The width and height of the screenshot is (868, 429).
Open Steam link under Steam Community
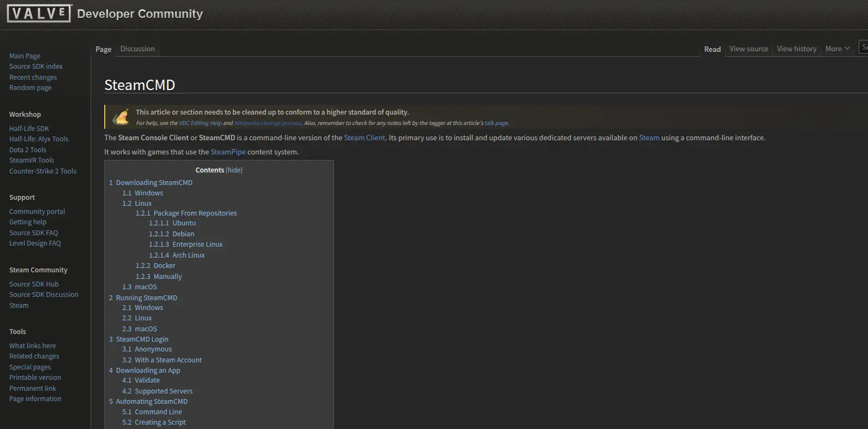coord(19,305)
